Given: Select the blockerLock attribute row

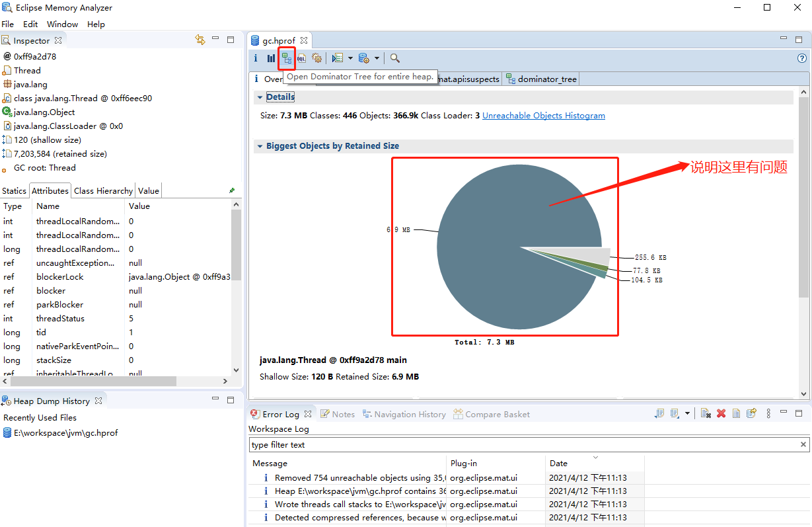Looking at the screenshot, I should click(x=116, y=276).
